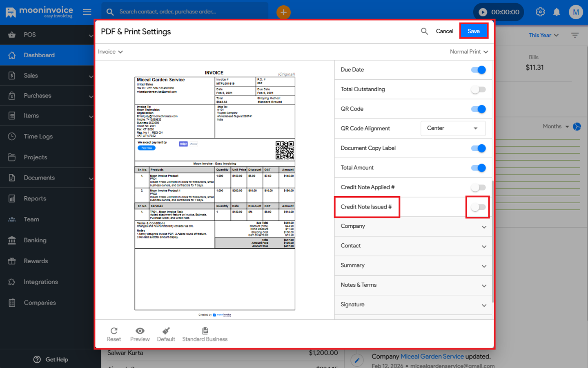Screen dimensions: 588x368
Task: Turn on Credit Note Issued # toggle
Action: (478, 207)
